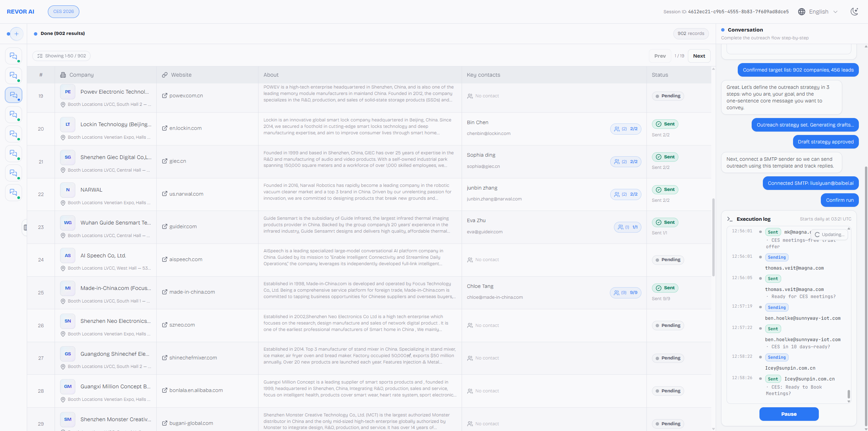Go to Next page of results
The width and height of the screenshot is (868, 431).
pos(699,56)
